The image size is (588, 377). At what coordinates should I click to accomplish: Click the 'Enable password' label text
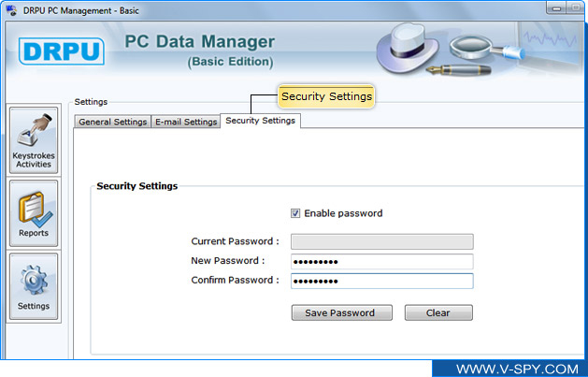click(343, 213)
